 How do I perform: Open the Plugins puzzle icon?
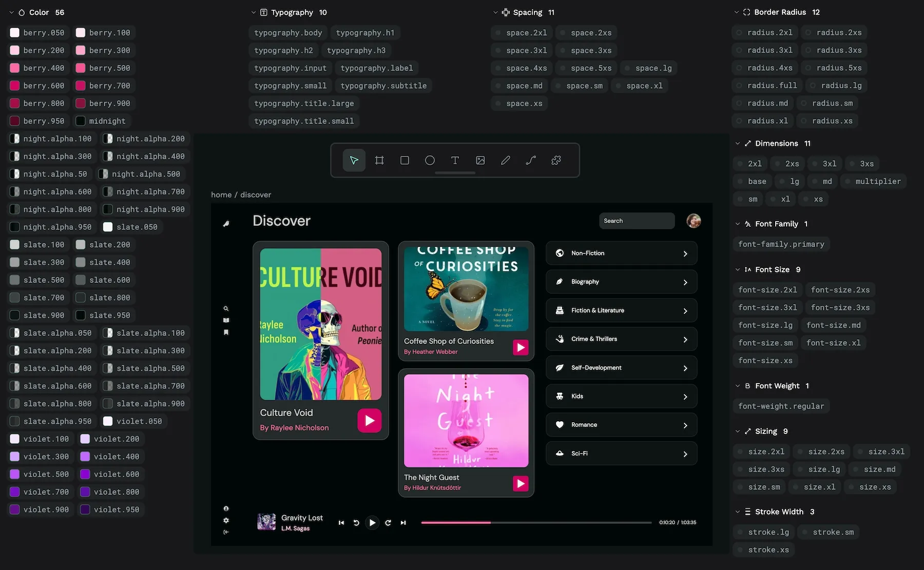pos(556,161)
